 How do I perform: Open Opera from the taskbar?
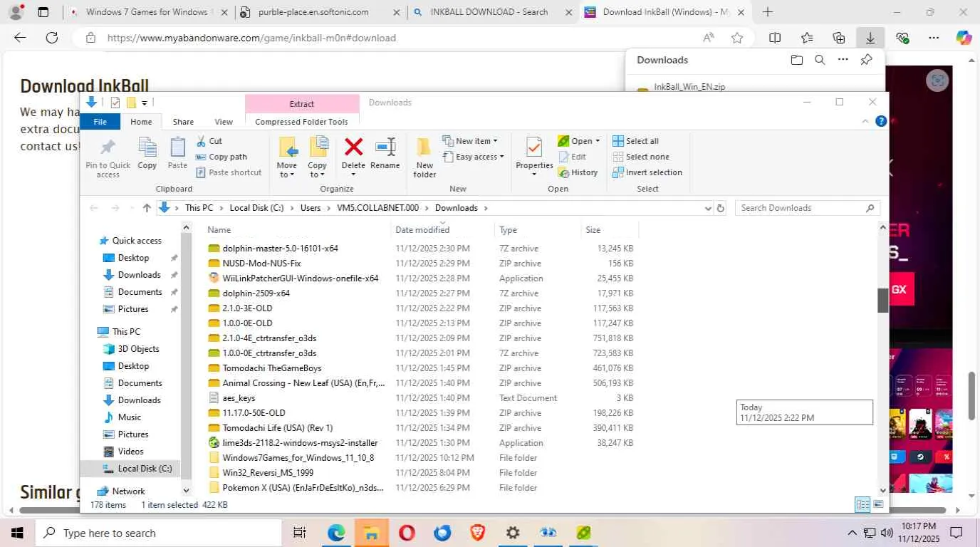[407, 533]
